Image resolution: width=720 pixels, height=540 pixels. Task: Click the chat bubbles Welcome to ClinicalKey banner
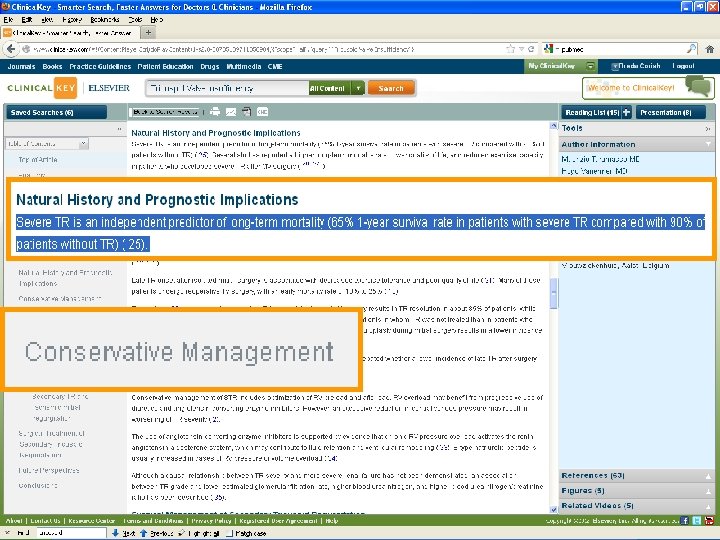(x=648, y=87)
